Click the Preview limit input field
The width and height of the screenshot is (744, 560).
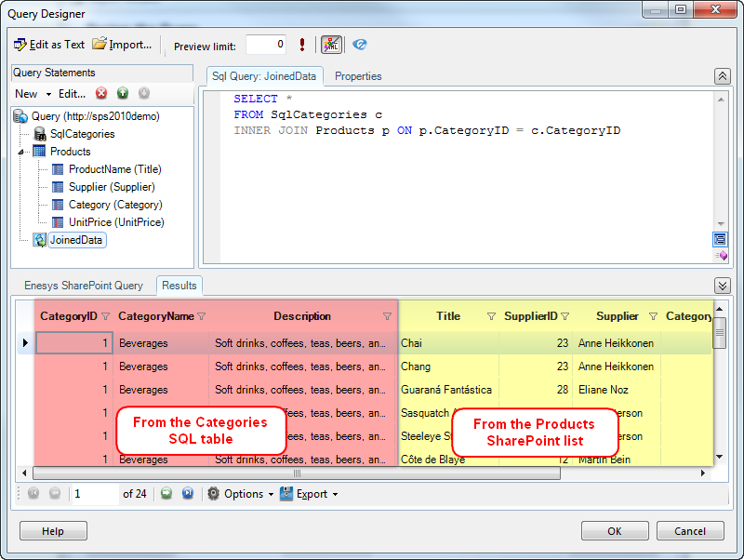pyautogui.click(x=265, y=45)
